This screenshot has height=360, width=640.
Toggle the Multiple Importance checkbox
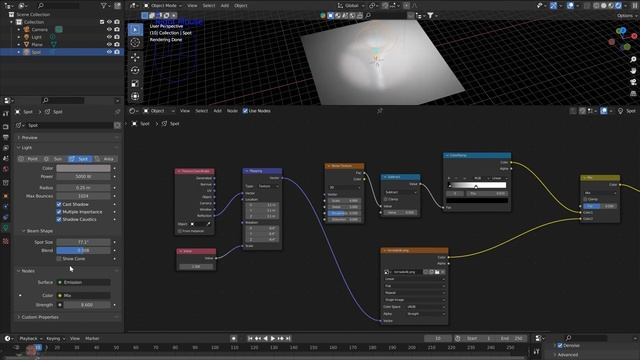click(x=59, y=212)
